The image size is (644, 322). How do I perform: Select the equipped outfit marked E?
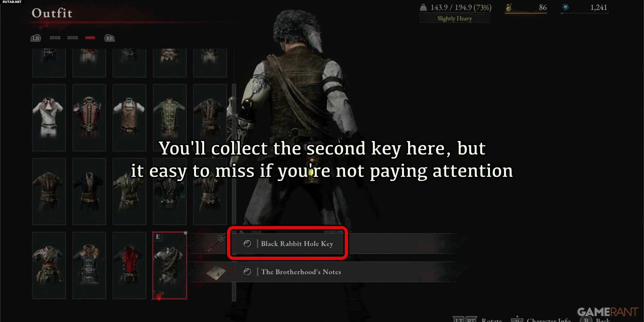click(x=170, y=265)
